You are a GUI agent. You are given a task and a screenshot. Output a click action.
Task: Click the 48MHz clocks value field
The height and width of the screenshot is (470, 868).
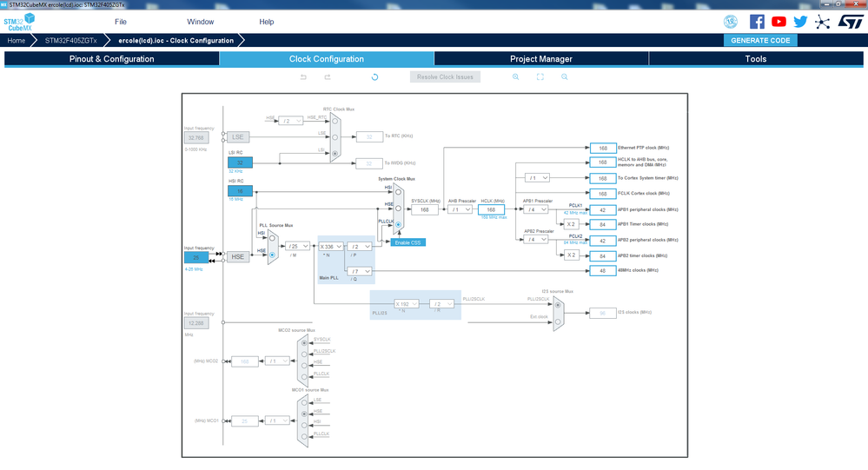[603, 271]
